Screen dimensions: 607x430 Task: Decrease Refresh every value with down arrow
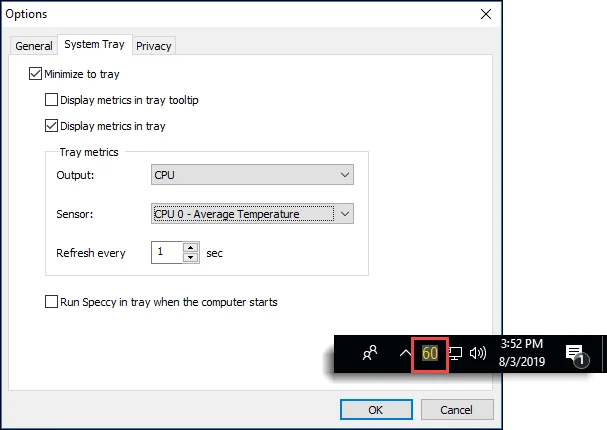coord(190,257)
